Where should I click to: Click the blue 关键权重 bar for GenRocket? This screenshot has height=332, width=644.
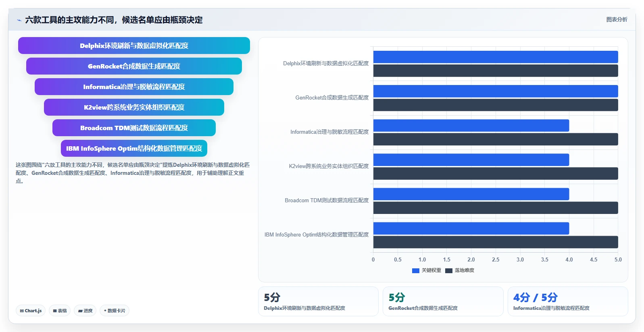(x=496, y=91)
